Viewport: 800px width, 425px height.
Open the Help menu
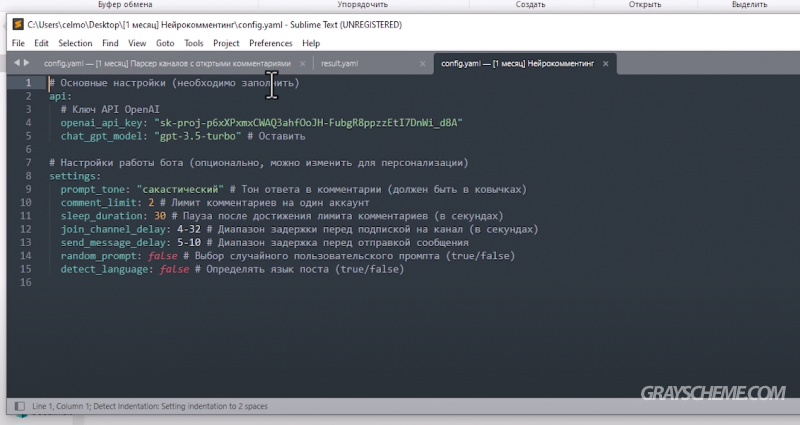click(x=311, y=43)
